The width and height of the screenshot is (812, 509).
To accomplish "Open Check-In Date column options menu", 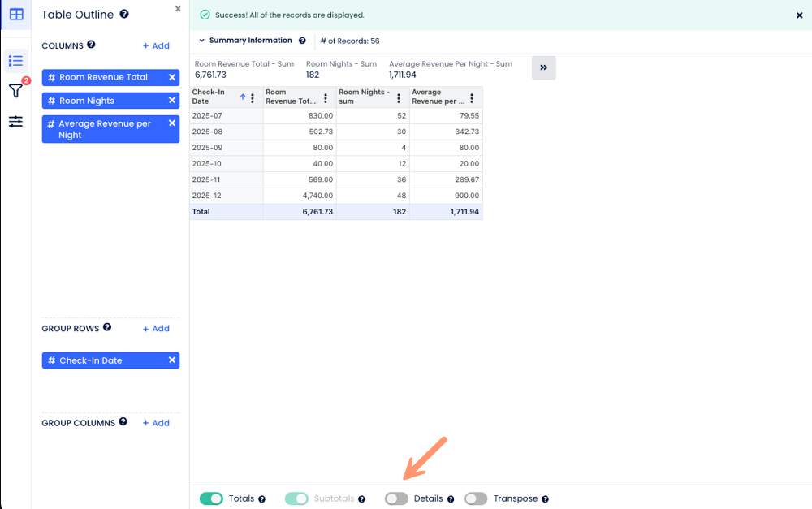I will [253, 98].
